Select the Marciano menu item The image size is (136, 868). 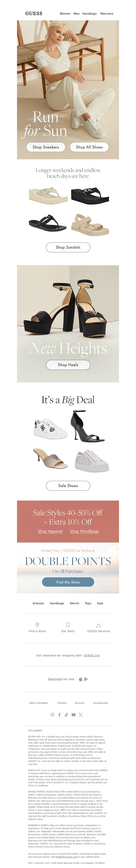click(107, 14)
